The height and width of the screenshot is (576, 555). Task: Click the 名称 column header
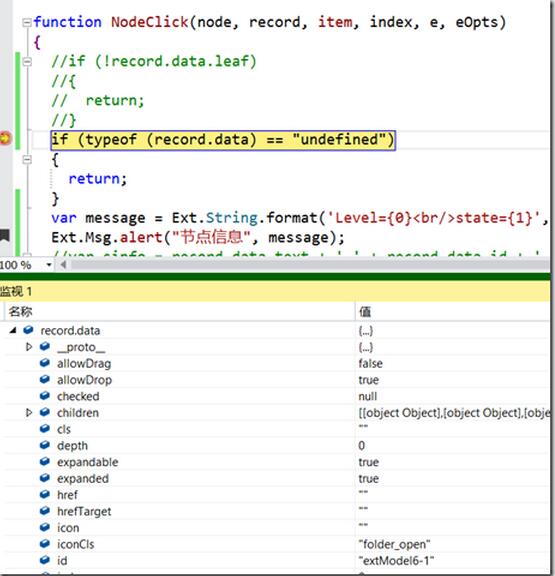21,312
